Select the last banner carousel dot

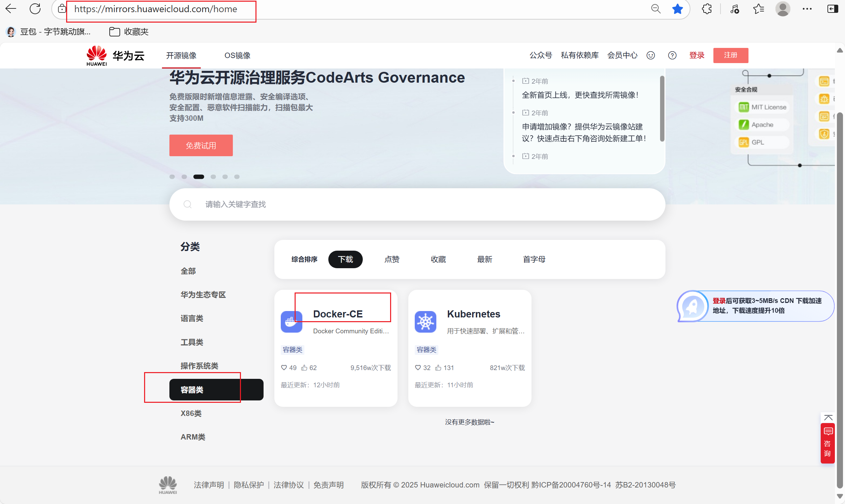(237, 177)
